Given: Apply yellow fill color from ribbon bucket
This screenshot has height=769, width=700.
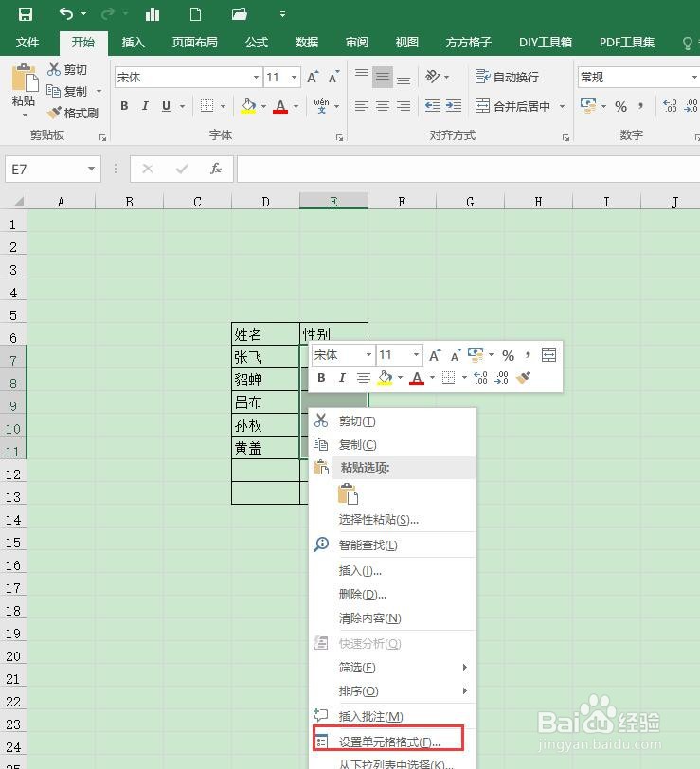Looking at the screenshot, I should (x=248, y=106).
